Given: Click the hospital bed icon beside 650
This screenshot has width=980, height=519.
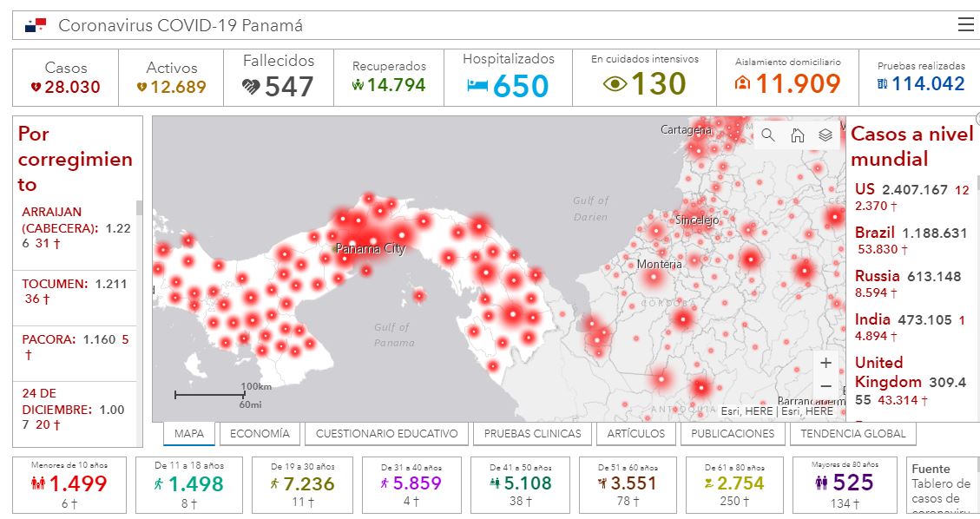Looking at the screenshot, I should pos(477,86).
